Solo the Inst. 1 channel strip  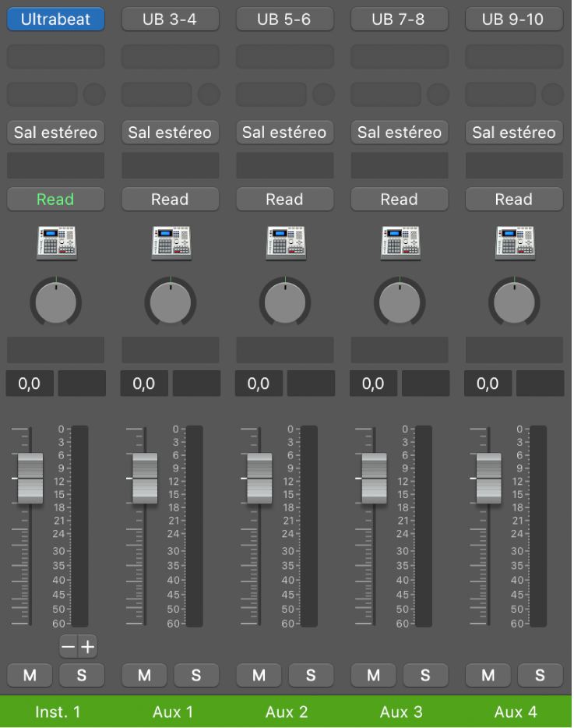[x=82, y=675]
